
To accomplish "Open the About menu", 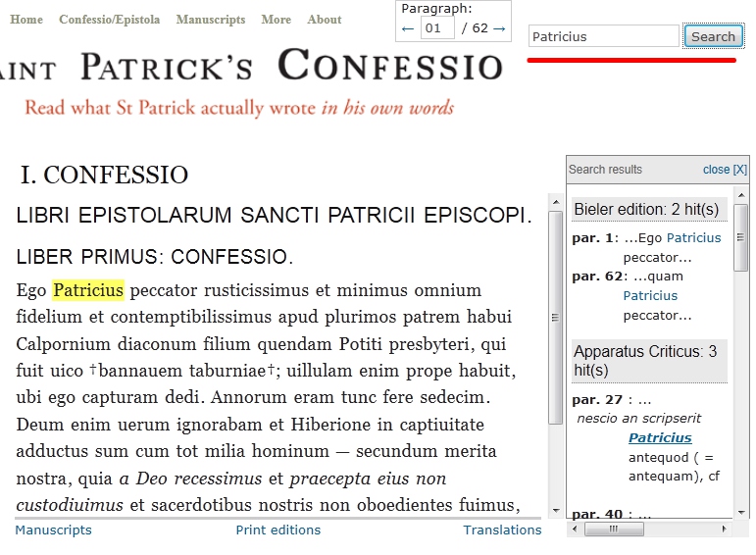I will [x=325, y=20].
